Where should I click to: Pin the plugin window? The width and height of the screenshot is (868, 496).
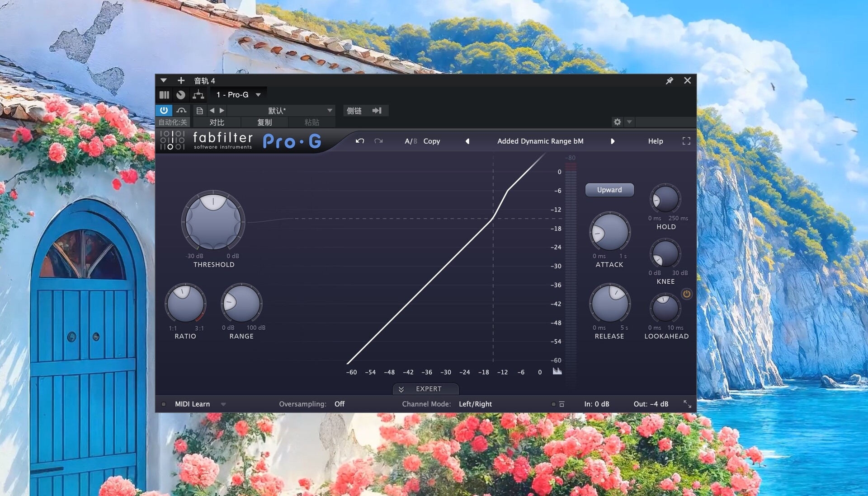click(x=669, y=80)
